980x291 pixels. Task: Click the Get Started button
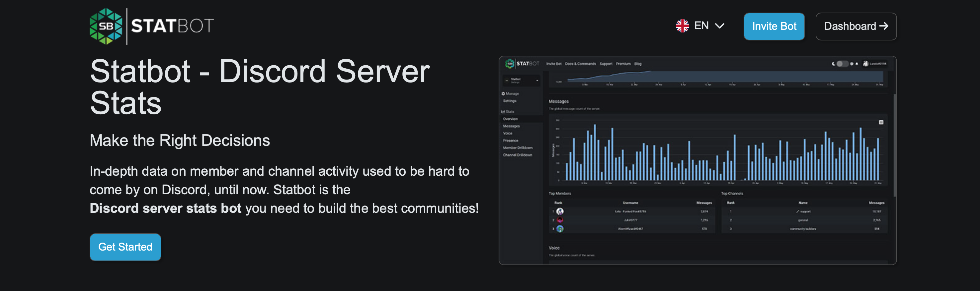point(125,247)
